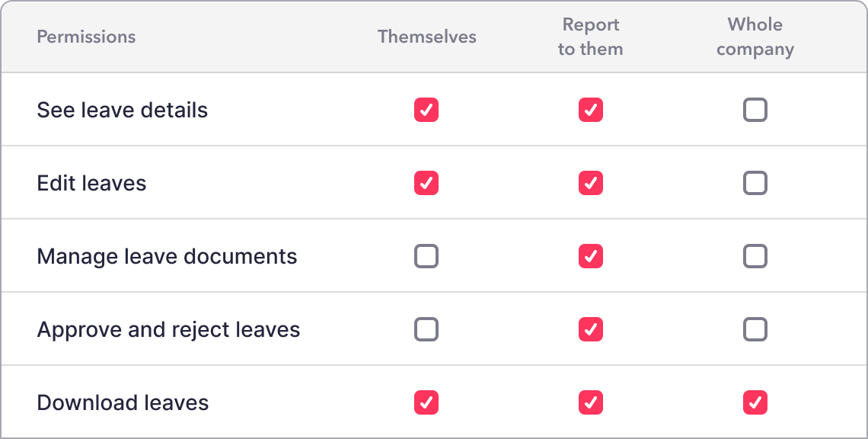Check 'Manage leave documents' for Themselves
Viewport: 868px width, 439px height.
click(x=426, y=256)
